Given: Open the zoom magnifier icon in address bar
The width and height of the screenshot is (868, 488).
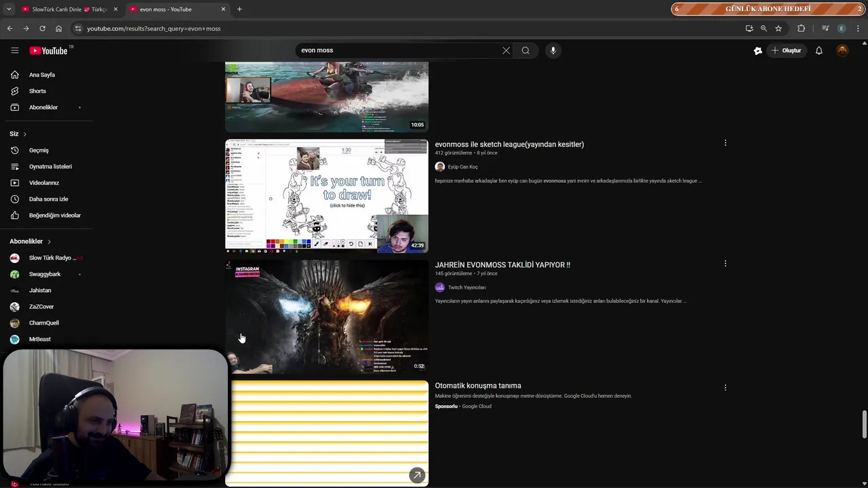Looking at the screenshot, I should tap(764, 28).
